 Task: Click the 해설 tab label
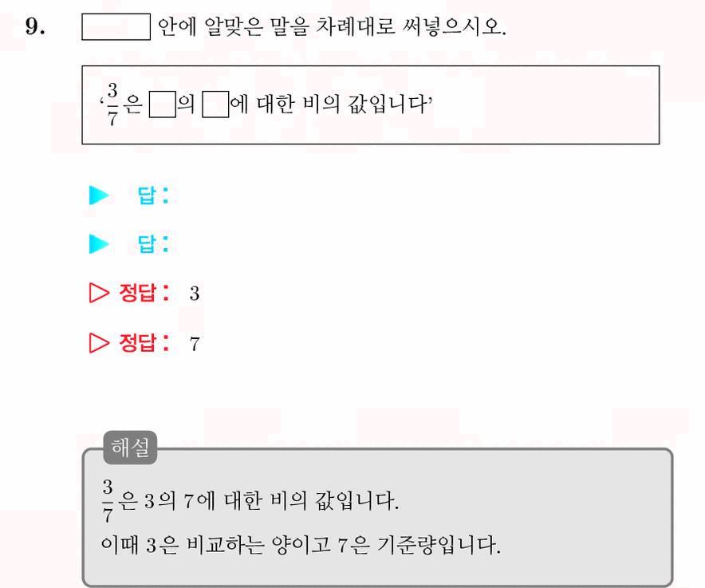(130, 448)
